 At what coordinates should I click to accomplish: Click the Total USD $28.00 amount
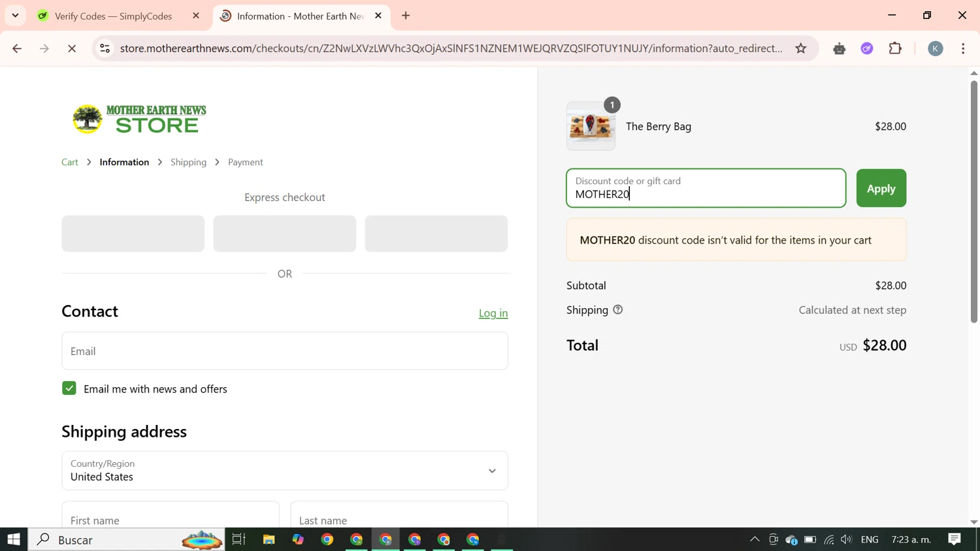[873, 345]
